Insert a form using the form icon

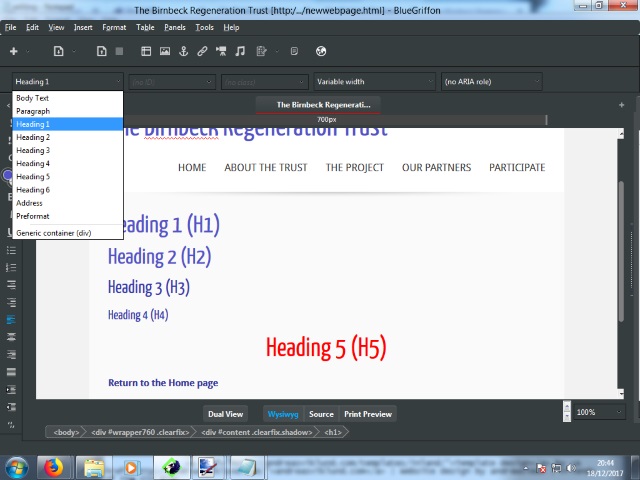[261, 51]
